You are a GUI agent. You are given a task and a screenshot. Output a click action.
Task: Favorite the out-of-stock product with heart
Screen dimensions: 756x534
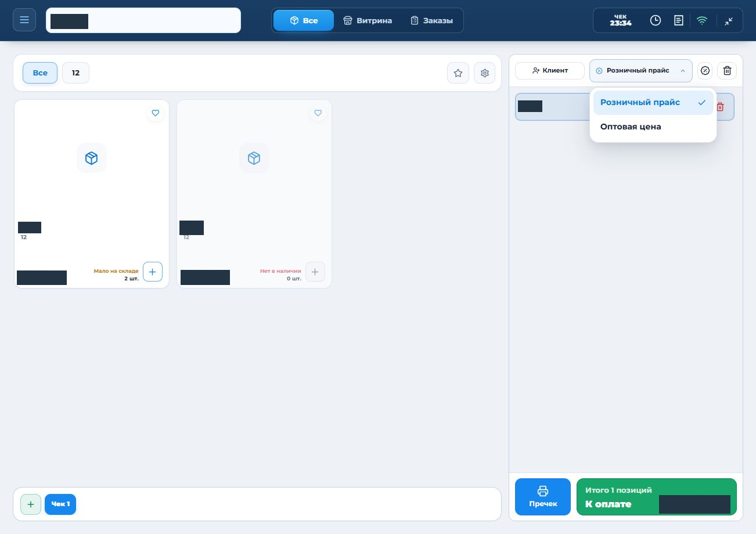318,113
